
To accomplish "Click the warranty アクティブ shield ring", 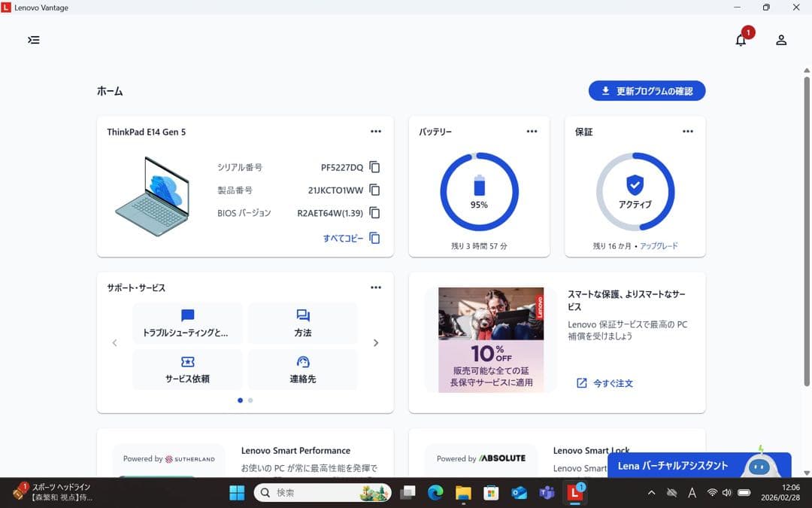I will [635, 191].
